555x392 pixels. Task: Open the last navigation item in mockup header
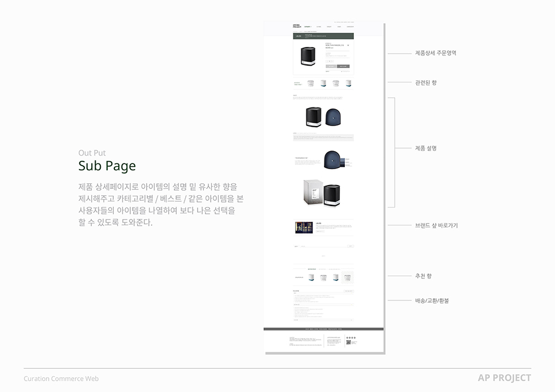click(x=350, y=27)
